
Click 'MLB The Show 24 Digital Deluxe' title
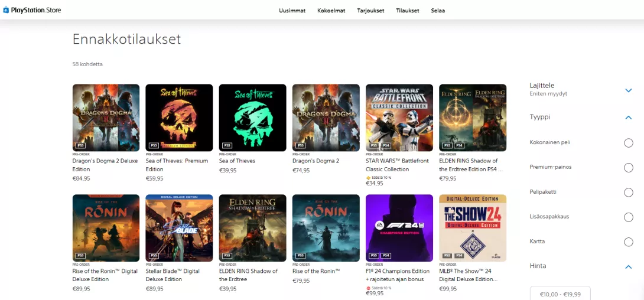(x=468, y=275)
